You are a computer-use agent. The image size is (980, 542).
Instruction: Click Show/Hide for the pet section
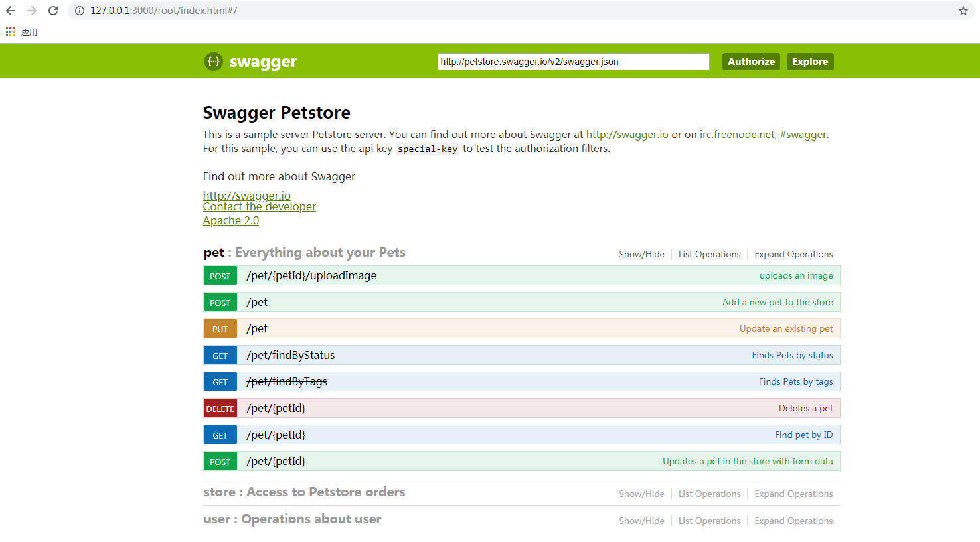tap(641, 254)
